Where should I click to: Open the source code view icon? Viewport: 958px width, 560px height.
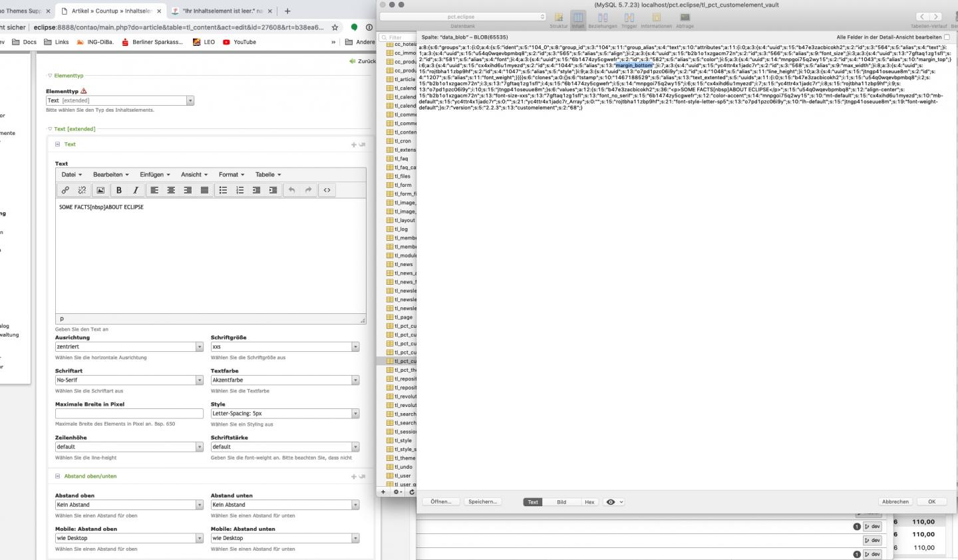(x=327, y=190)
